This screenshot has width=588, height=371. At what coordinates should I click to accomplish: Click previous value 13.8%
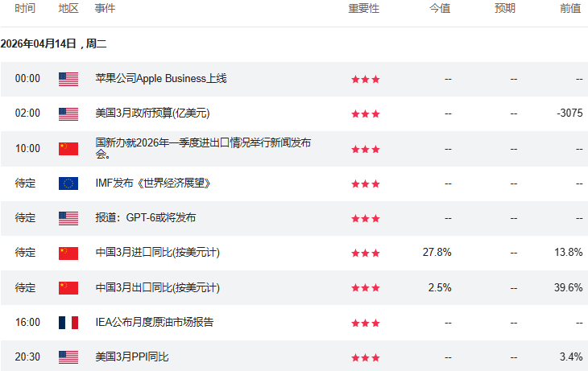(x=569, y=252)
